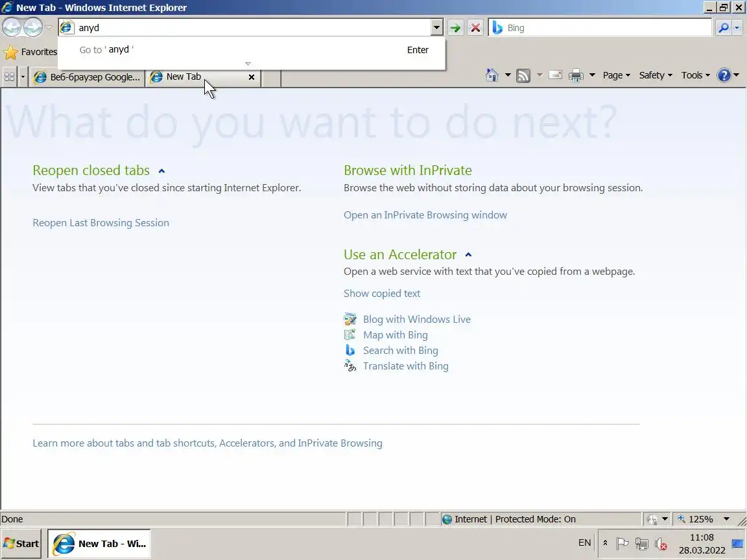Open Quick Tabs grid view
Screen dimensions: 747x560
pyautogui.click(x=9, y=76)
